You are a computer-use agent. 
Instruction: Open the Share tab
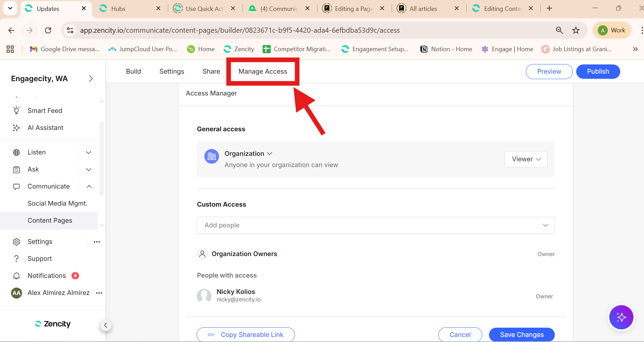(x=211, y=71)
